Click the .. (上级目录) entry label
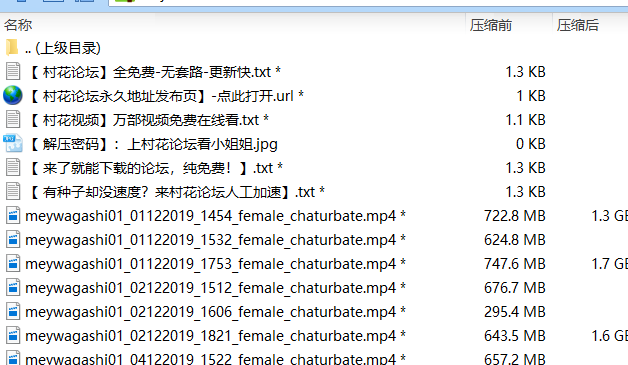This screenshot has width=628, height=365. [62, 48]
